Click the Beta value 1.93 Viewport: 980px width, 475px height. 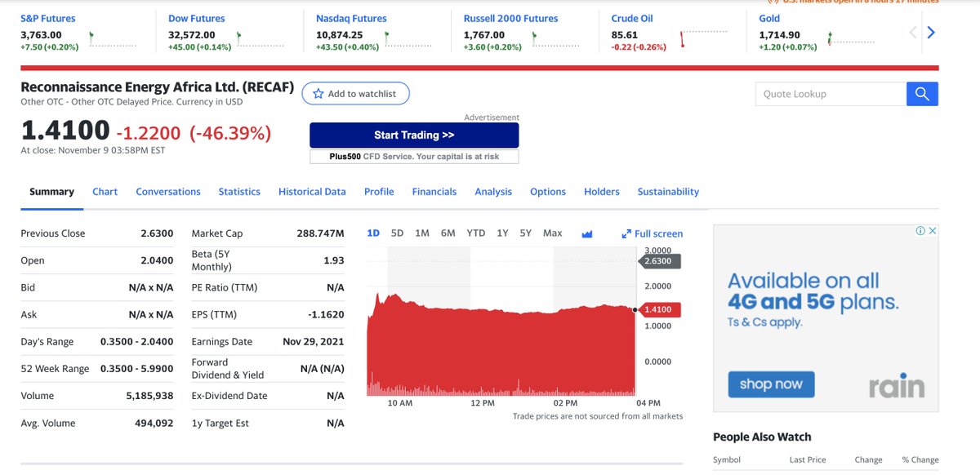pyautogui.click(x=334, y=260)
